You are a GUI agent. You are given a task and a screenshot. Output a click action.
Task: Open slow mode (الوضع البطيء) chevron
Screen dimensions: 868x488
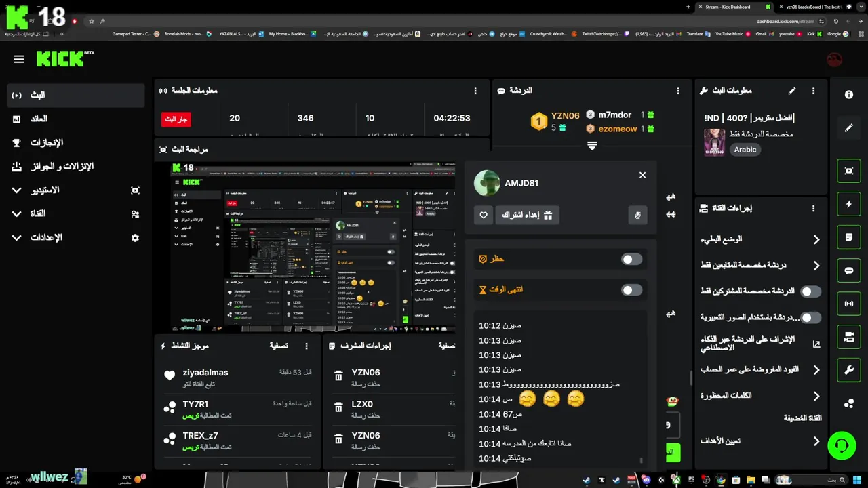coord(816,240)
